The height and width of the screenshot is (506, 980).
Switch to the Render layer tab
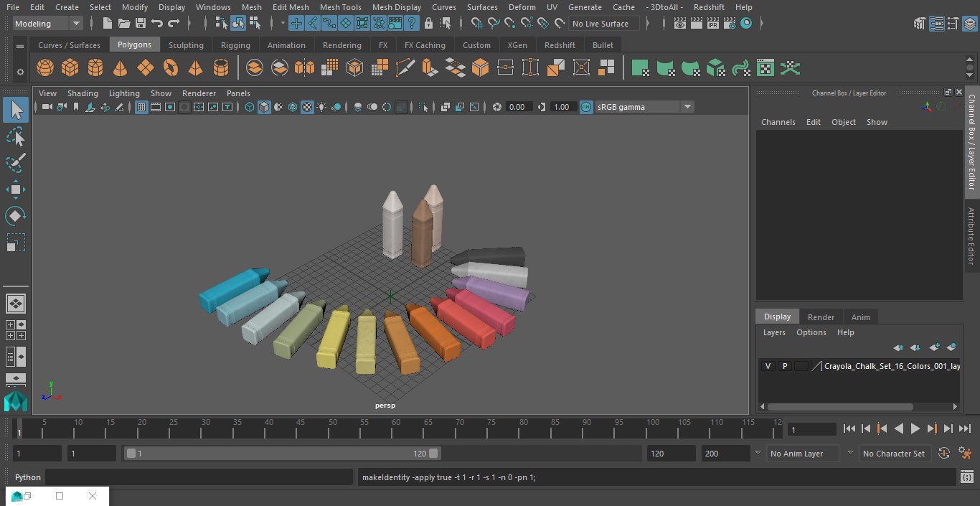(821, 317)
